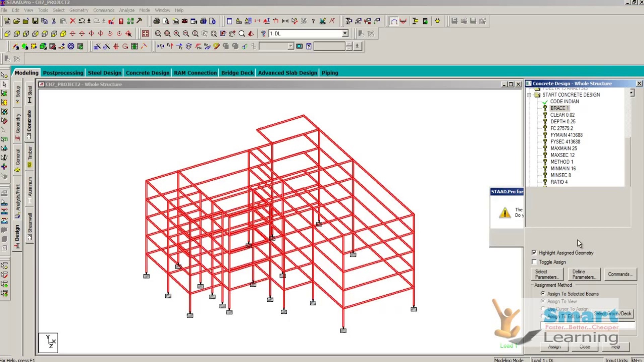Click the Define Parameters button
Viewport: 644px width, 362px height.
[x=584, y=274]
